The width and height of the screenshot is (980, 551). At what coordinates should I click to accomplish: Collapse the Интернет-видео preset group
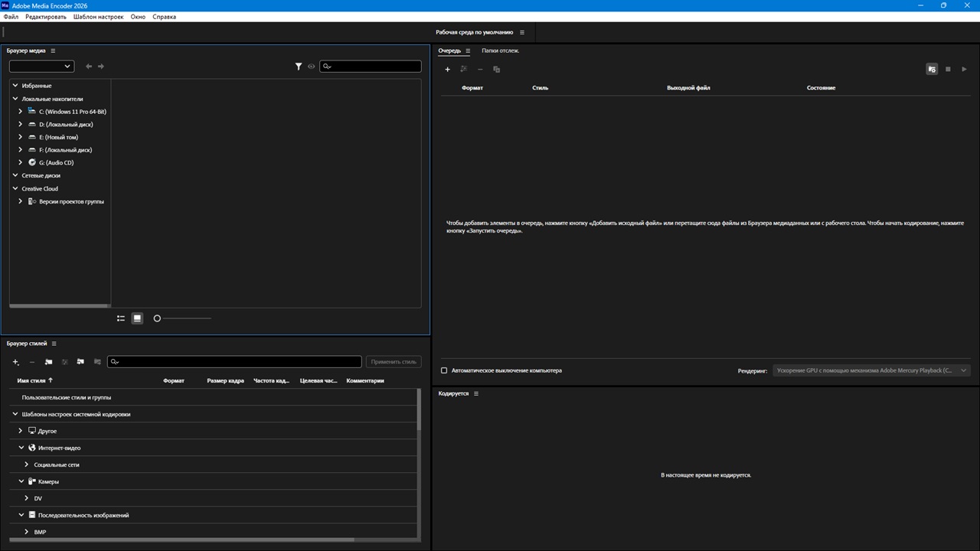(x=21, y=448)
